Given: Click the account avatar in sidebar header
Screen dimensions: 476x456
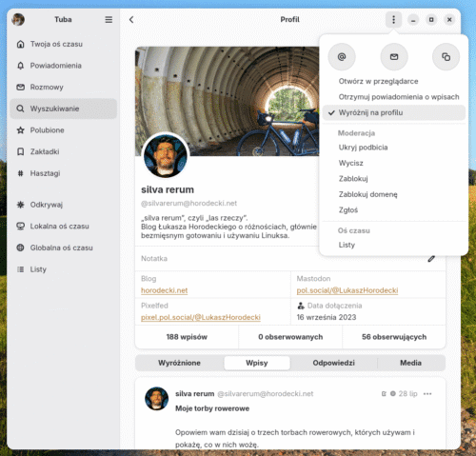Looking at the screenshot, I should click(x=18, y=20).
